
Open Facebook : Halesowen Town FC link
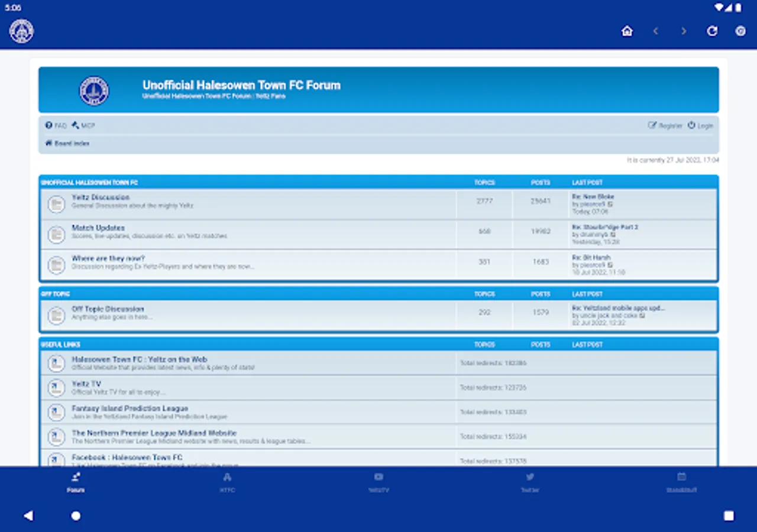127,458
